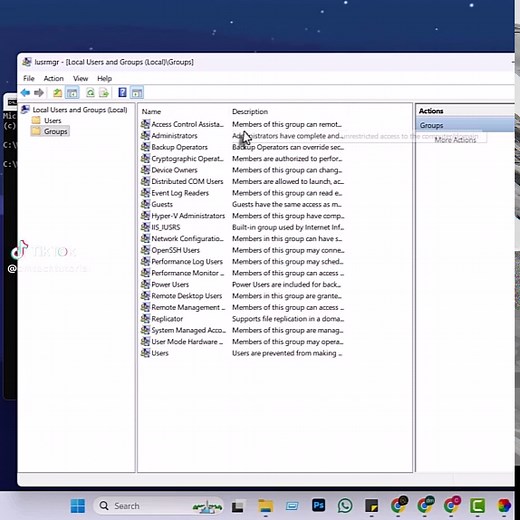The image size is (520, 520).
Task: Click 'Users are prevented from making' description
Action: pos(287,353)
